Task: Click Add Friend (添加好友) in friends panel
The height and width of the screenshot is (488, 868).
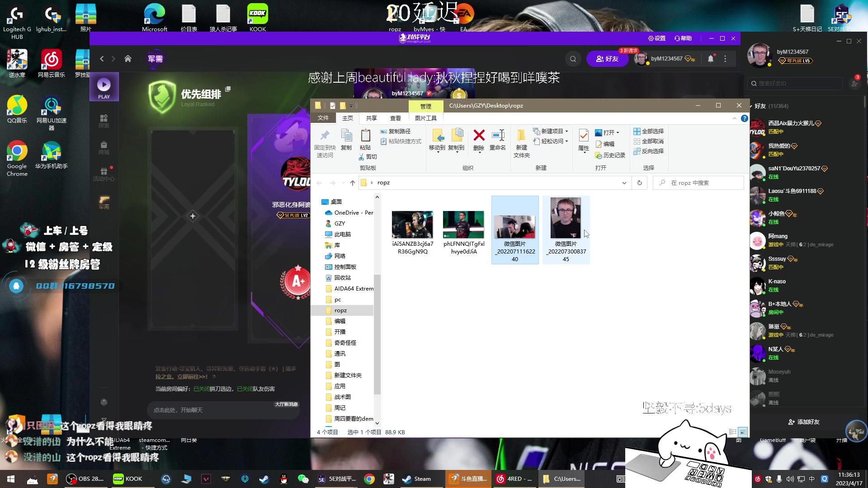Action: [804, 422]
